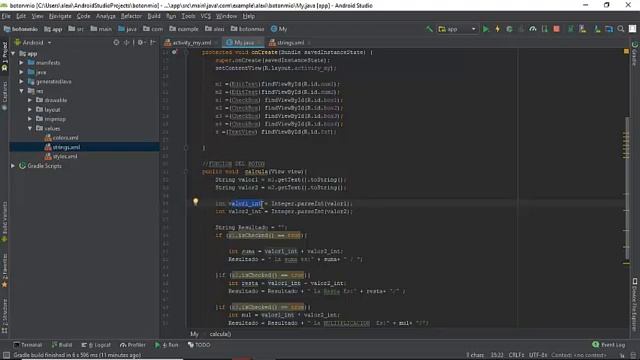Open the SDK Manager icon
The height and width of the screenshot is (360, 640).
(597, 29)
